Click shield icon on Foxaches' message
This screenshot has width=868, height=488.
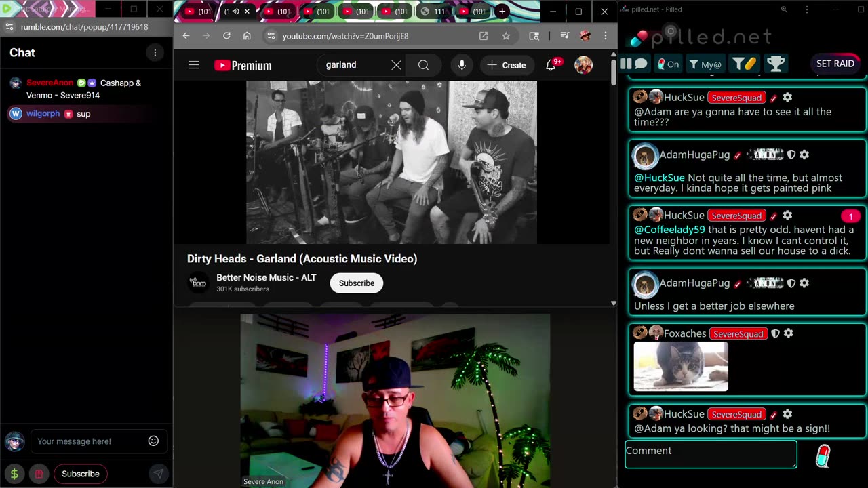pos(775,333)
